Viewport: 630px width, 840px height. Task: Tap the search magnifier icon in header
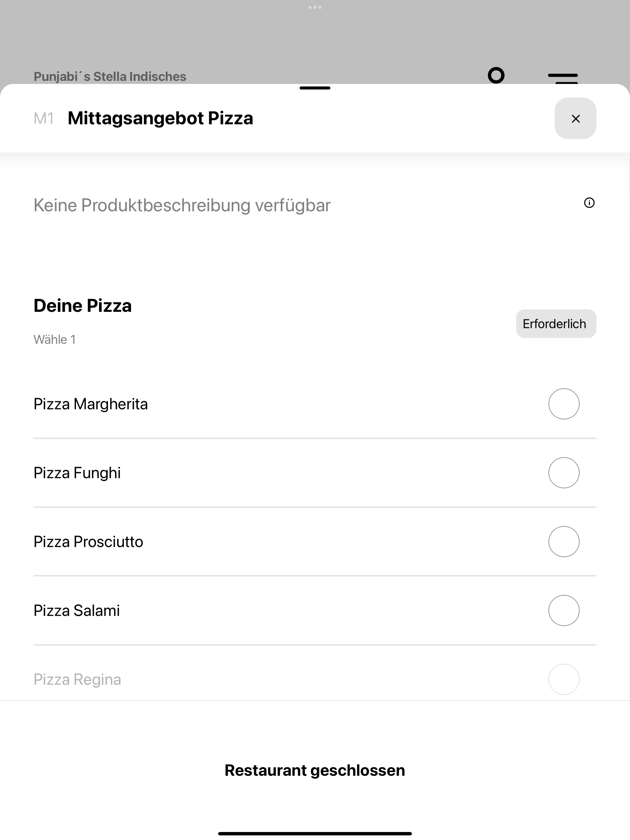click(496, 75)
